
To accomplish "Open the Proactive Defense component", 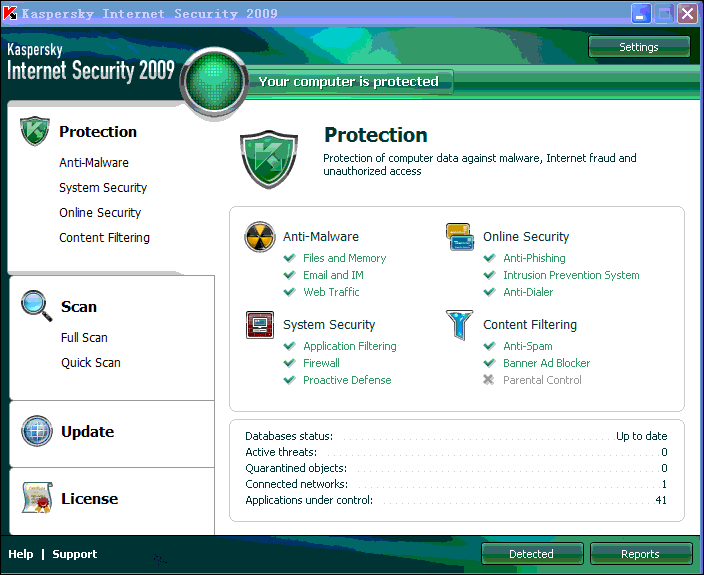I will (347, 380).
